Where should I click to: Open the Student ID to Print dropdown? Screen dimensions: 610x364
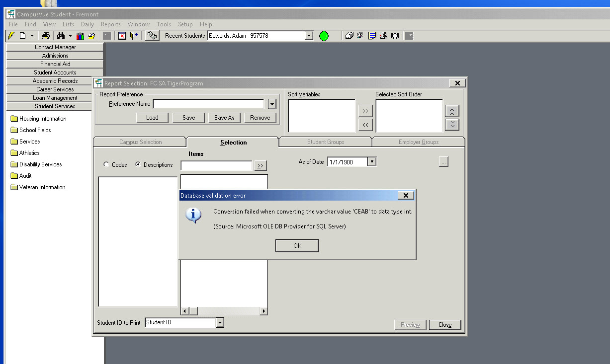[x=219, y=322]
